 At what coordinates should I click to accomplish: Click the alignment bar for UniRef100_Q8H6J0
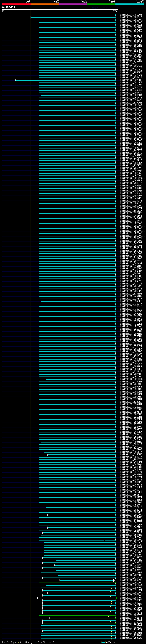point(73,18)
